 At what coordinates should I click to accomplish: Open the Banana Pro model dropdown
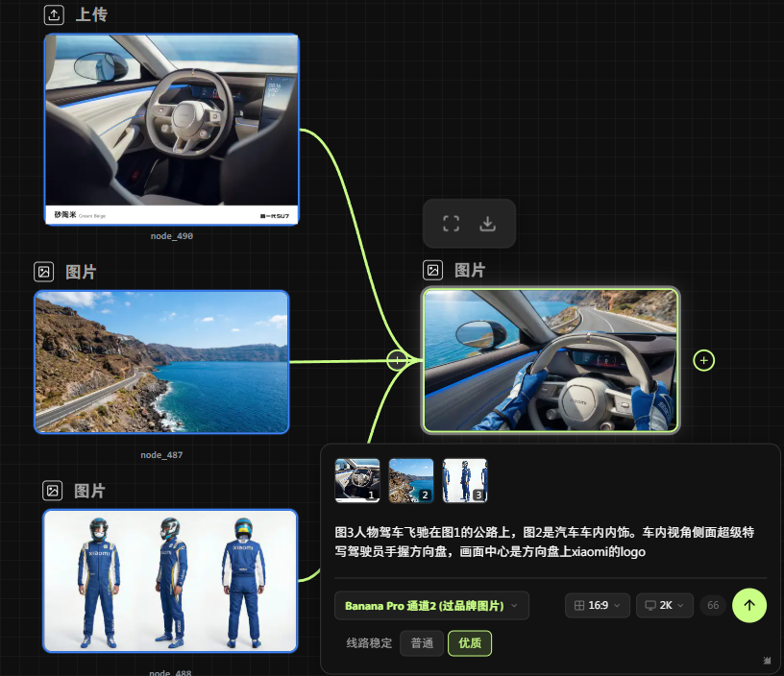click(431, 606)
